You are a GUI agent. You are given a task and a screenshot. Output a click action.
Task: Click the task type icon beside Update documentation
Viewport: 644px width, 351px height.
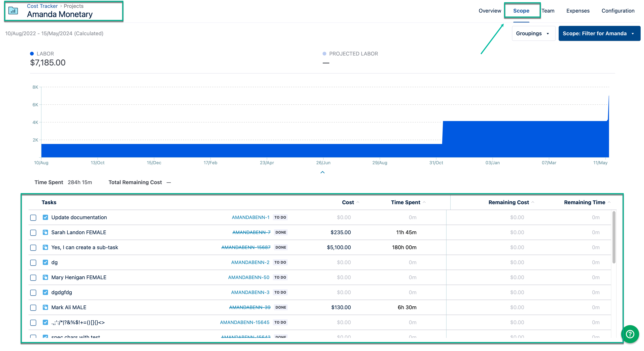point(45,217)
